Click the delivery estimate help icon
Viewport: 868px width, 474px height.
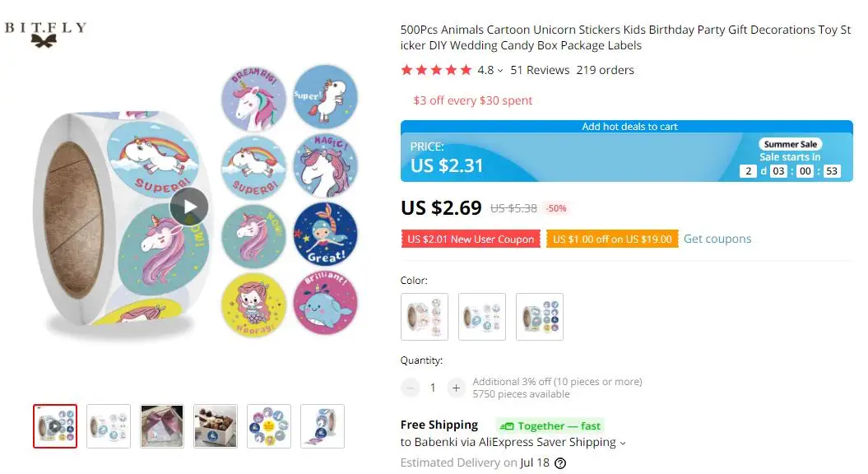560,463
